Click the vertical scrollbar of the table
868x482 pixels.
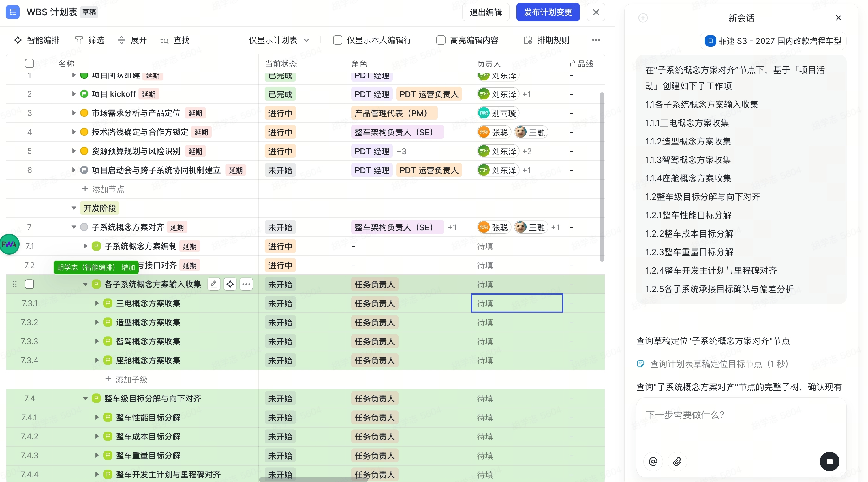pos(602,177)
